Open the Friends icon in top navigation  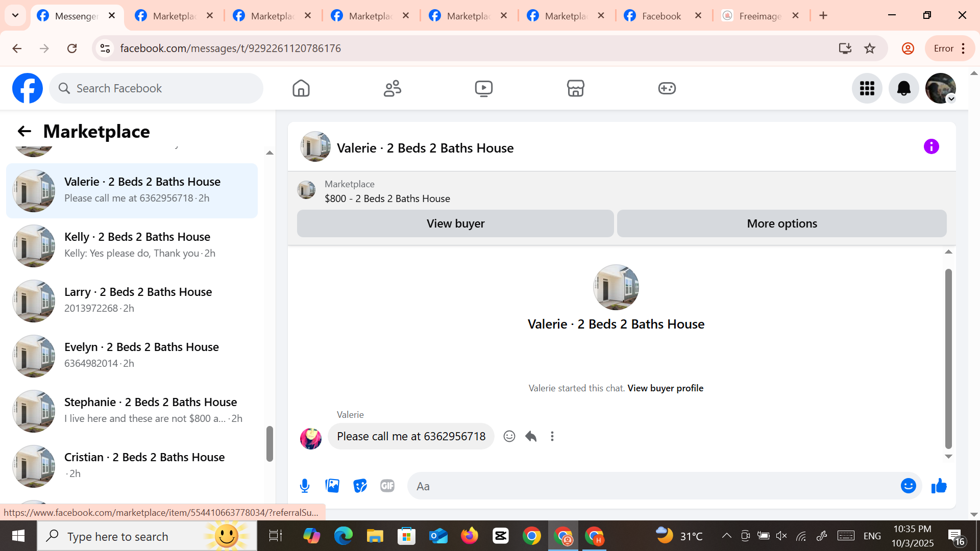point(393,88)
